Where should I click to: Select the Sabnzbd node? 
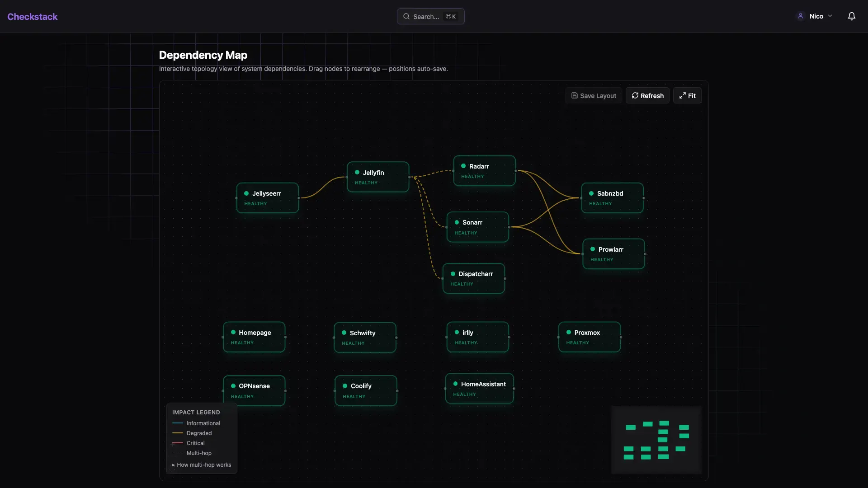point(612,198)
